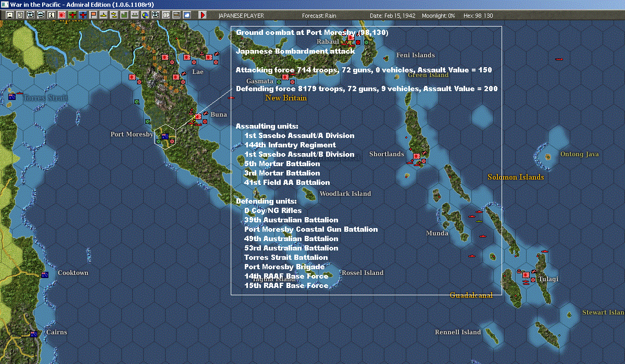Click the Rennell Island map label
This screenshot has width=625, height=364.
[x=458, y=332]
